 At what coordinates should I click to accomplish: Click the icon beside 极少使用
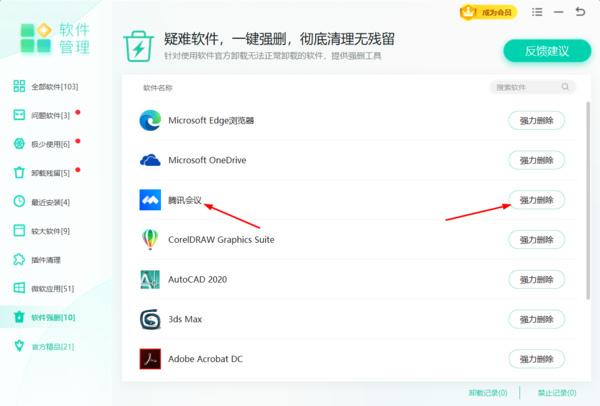click(19, 143)
